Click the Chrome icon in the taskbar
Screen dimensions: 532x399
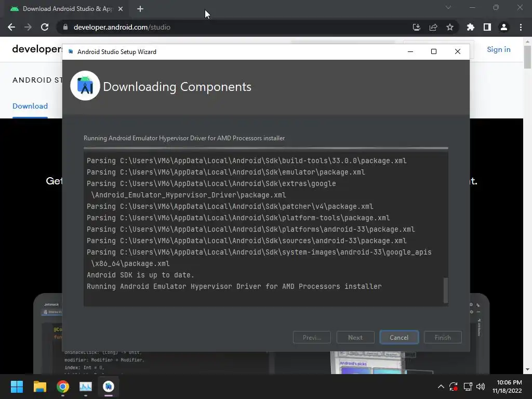point(63,387)
